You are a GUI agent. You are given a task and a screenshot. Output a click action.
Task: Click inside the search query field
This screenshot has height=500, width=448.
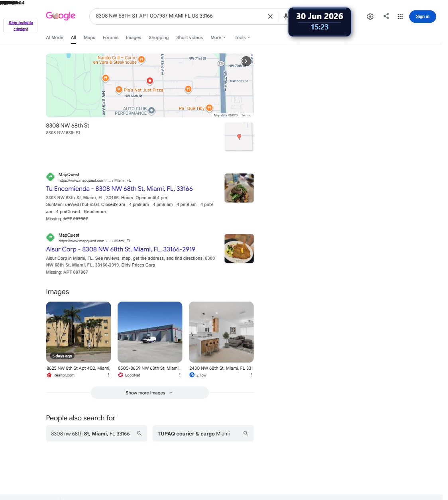[179, 16]
